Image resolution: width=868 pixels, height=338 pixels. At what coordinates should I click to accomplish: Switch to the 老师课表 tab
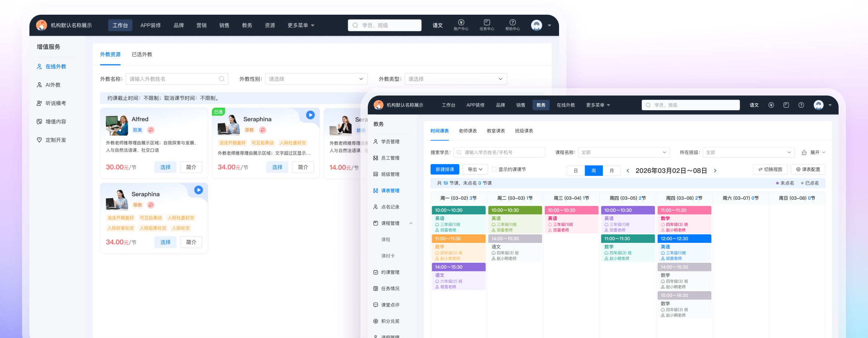coord(467,131)
